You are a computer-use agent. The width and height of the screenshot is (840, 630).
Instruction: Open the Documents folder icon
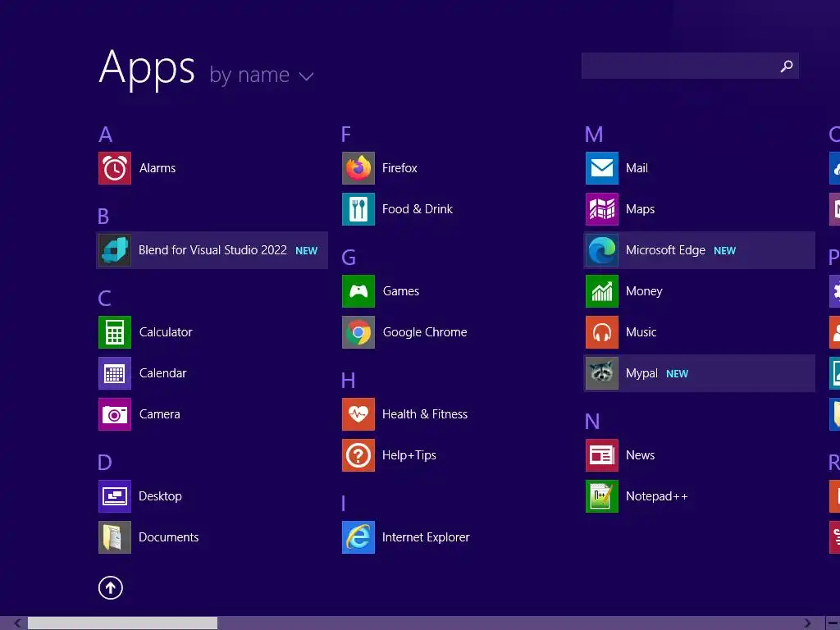coord(115,537)
